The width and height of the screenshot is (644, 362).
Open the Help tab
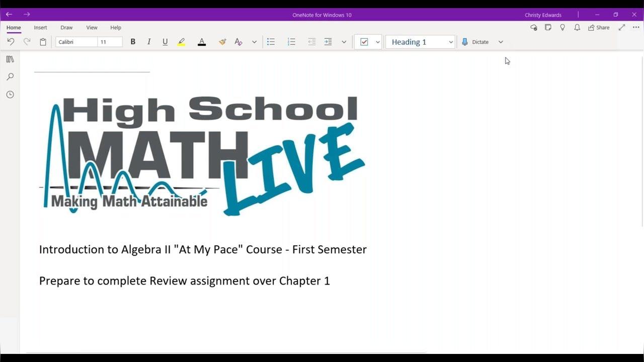pyautogui.click(x=116, y=28)
